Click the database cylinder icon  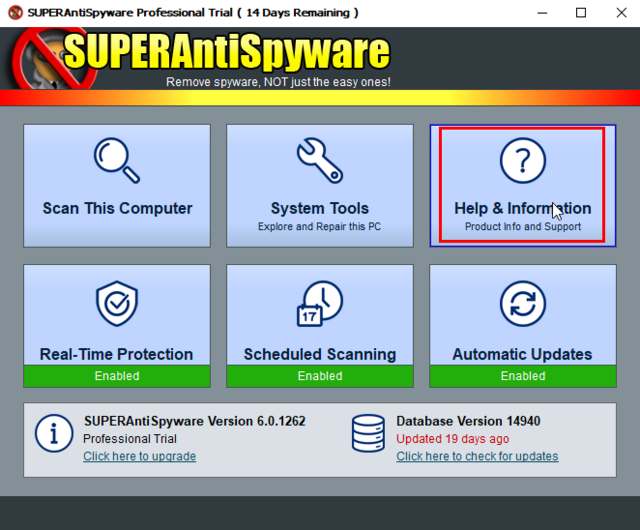pos(368,434)
